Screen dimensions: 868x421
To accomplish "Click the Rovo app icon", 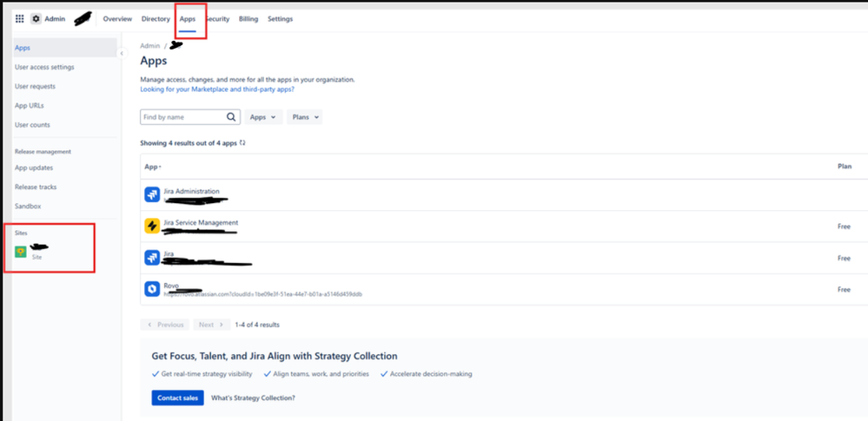I will (x=152, y=289).
